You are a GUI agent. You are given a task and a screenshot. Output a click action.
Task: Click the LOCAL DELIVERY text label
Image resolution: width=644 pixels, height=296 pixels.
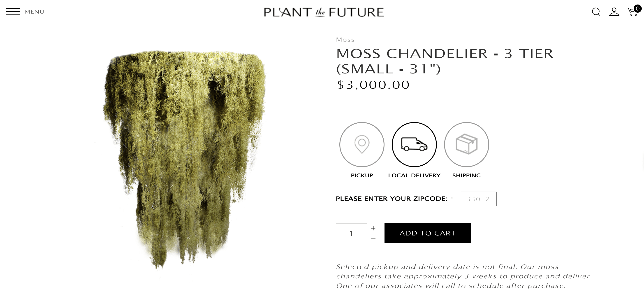pyautogui.click(x=414, y=176)
